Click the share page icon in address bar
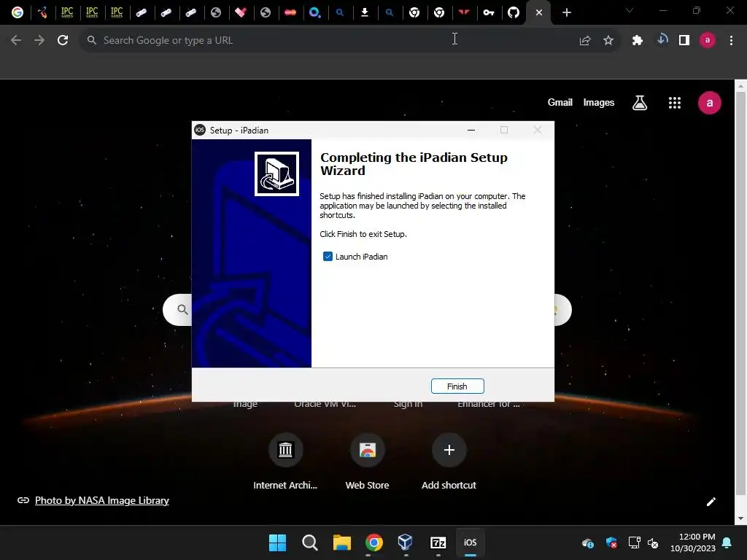Screen dimensions: 747x560 click(x=585, y=41)
